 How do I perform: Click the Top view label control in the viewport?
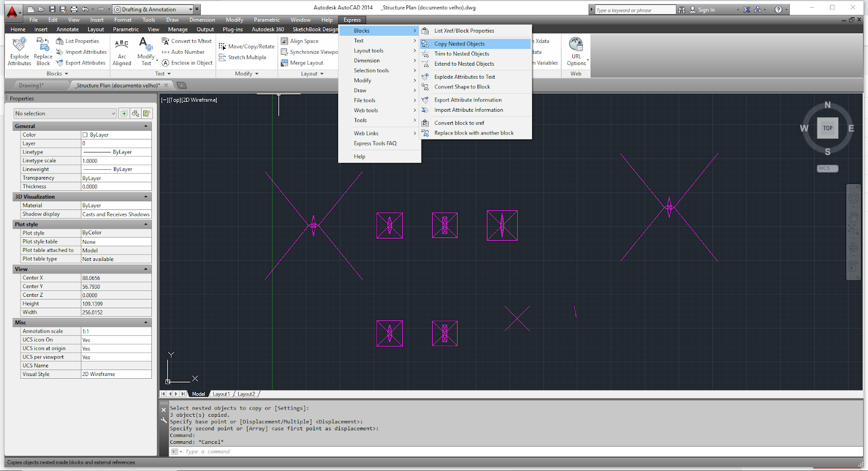click(x=175, y=100)
